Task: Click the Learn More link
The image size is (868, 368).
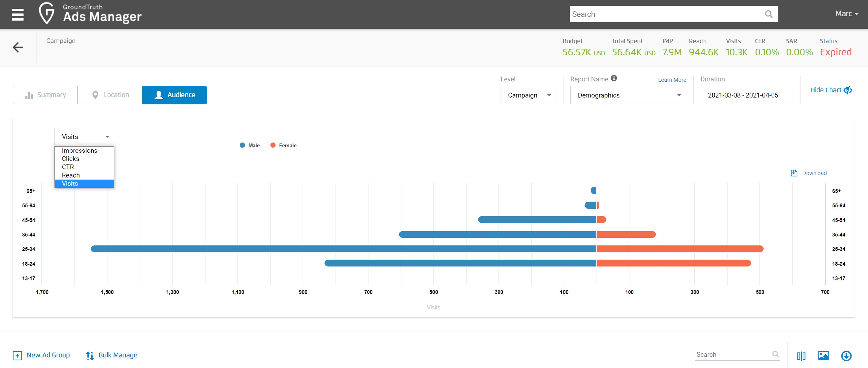Action: pyautogui.click(x=672, y=80)
